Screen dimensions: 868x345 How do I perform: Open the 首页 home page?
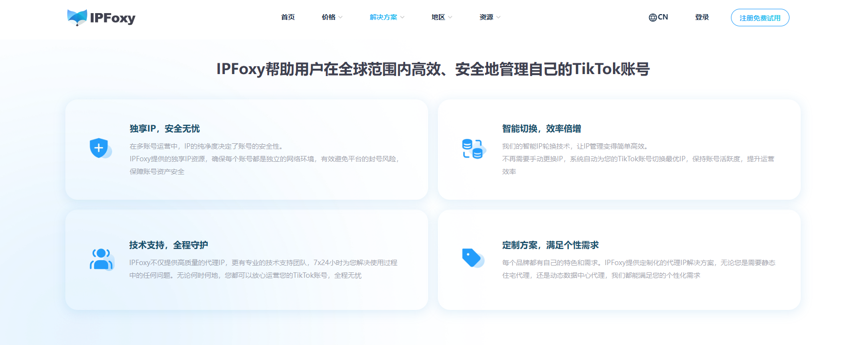coord(288,17)
